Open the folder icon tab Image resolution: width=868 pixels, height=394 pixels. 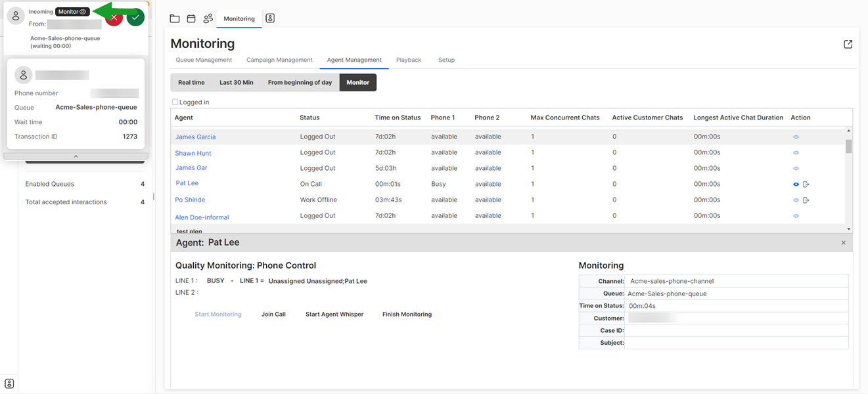[x=175, y=18]
